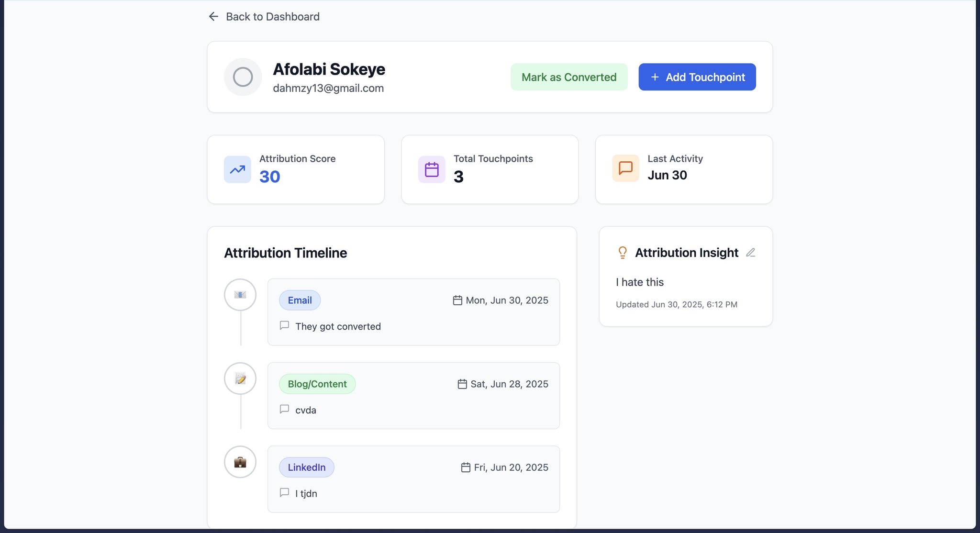
Task: Click calendar icon beside Mon, Jun 30
Action: click(457, 300)
